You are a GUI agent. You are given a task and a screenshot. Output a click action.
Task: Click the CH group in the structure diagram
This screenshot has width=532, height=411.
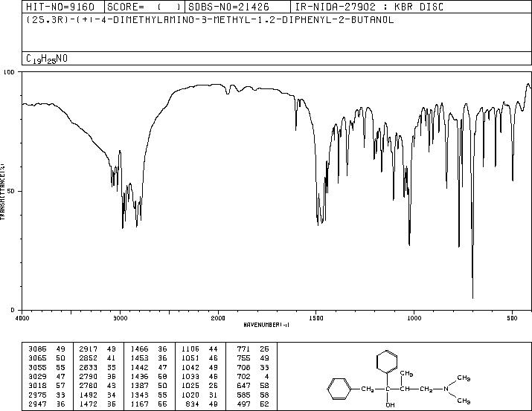(405, 389)
